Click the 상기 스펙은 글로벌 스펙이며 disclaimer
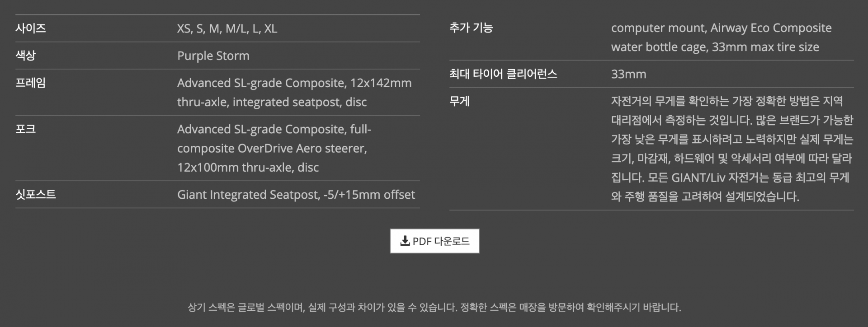The image size is (868, 327). [434, 308]
